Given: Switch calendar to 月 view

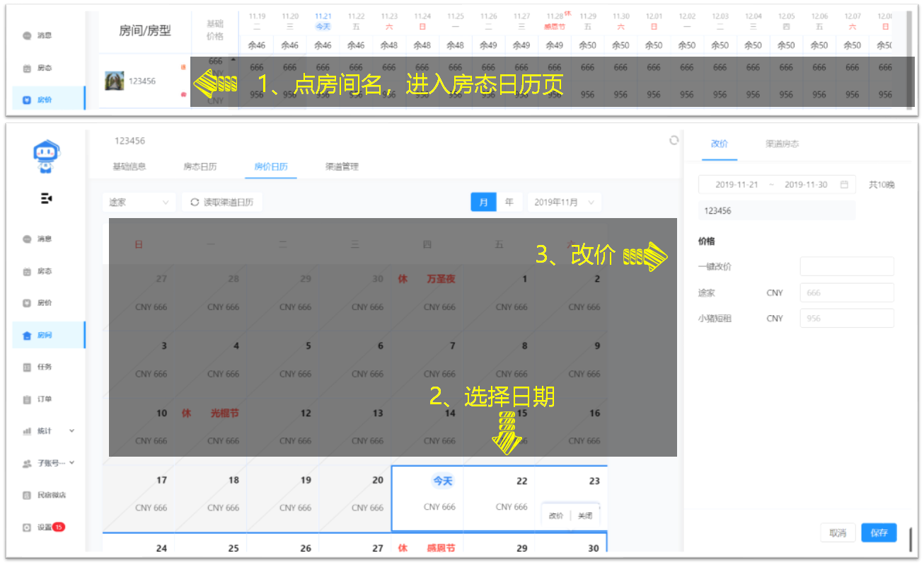Looking at the screenshot, I should coord(484,202).
